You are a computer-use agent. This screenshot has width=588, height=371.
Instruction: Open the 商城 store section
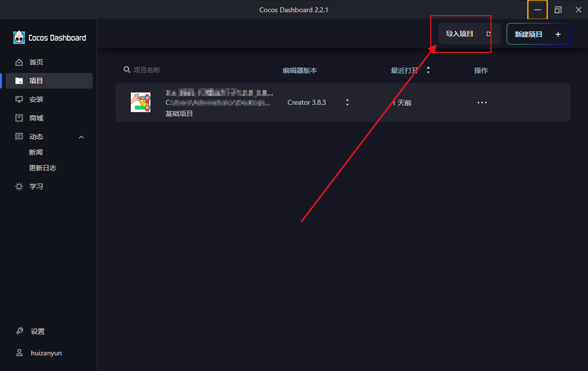(x=36, y=118)
